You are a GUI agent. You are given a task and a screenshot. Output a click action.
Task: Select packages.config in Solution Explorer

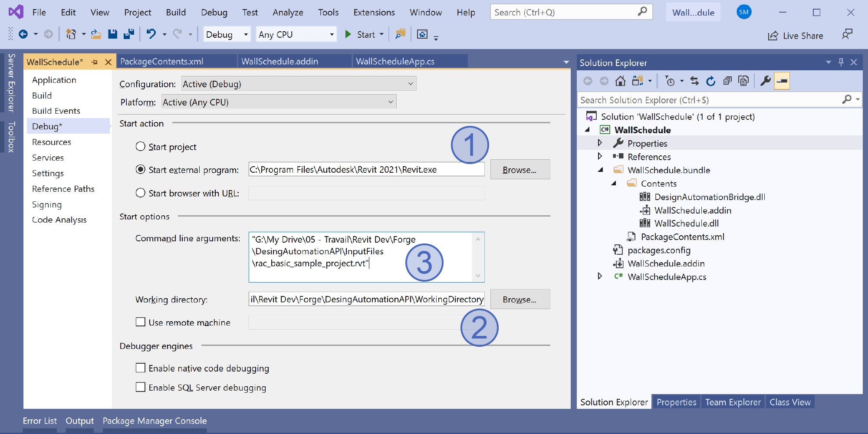(x=659, y=250)
